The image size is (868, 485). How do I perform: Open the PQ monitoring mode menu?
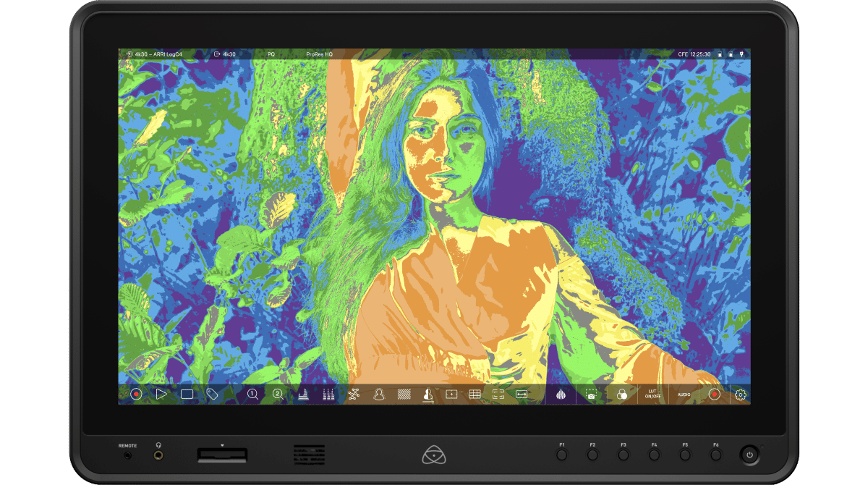[271, 54]
